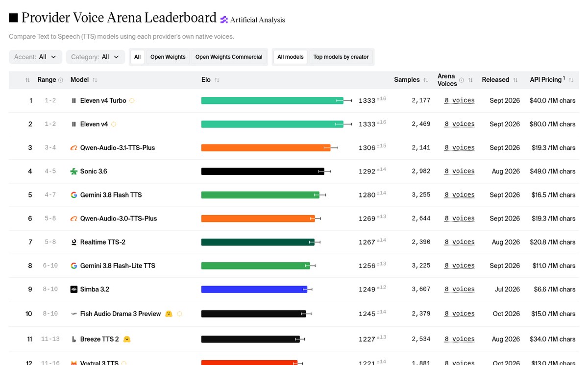Image resolution: width=588 pixels, height=365 pixels.
Task: Switch to Top models by creator
Action: pyautogui.click(x=341, y=57)
